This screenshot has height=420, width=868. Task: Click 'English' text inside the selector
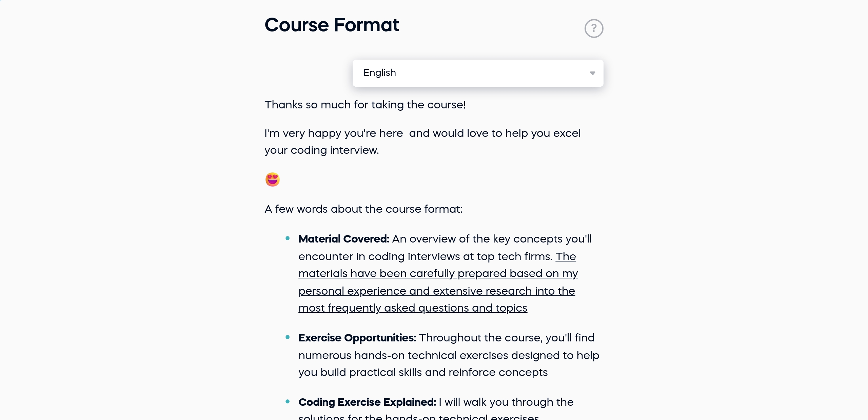(x=379, y=73)
